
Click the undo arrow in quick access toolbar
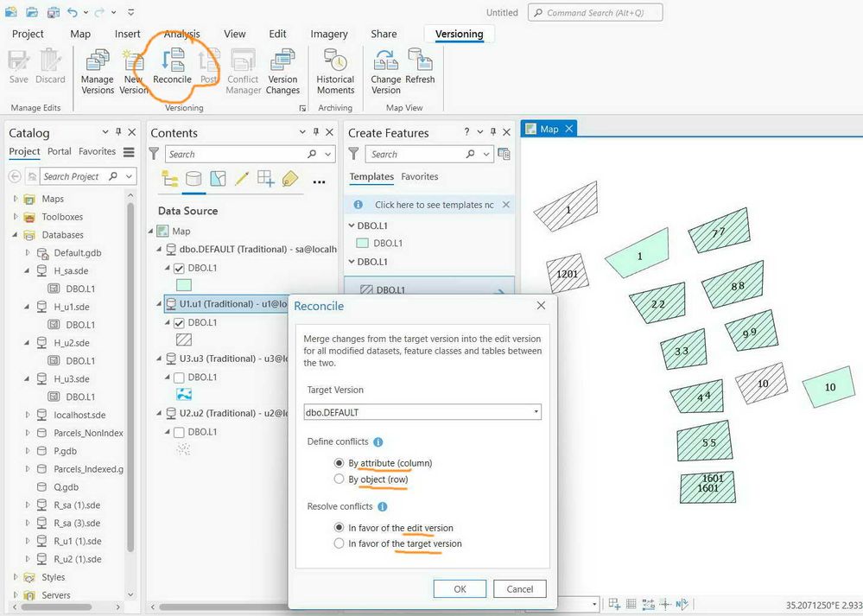(72, 11)
